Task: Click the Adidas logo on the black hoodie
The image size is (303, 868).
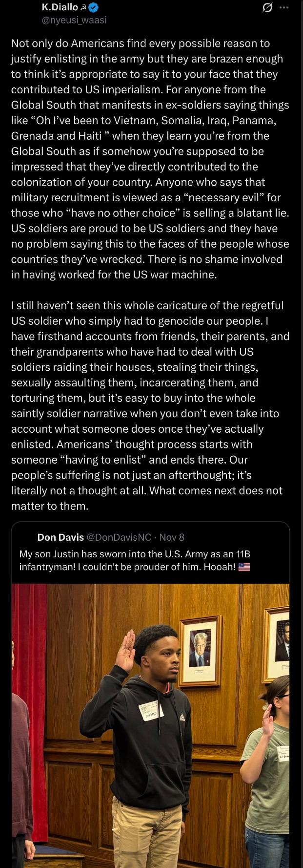Action: point(182,717)
